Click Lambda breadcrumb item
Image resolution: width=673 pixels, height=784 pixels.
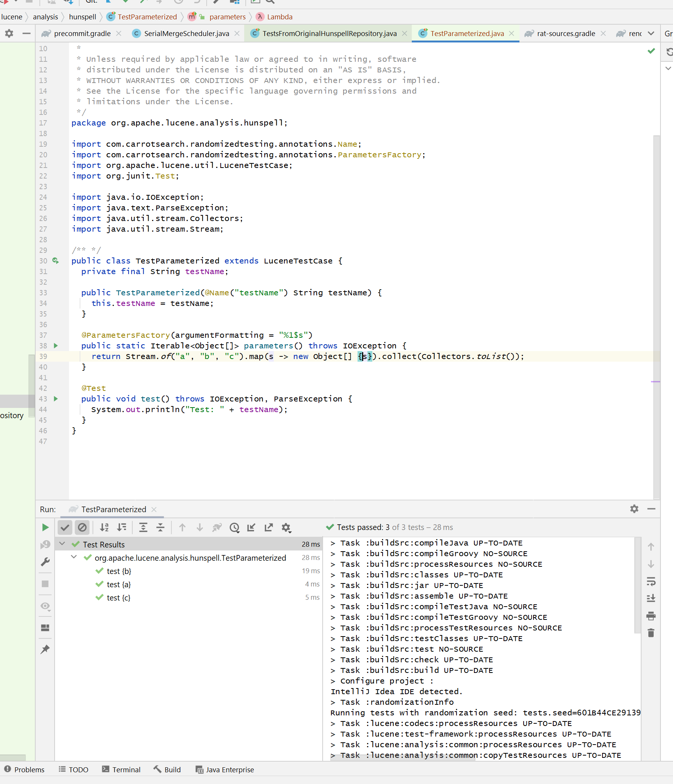coord(280,17)
